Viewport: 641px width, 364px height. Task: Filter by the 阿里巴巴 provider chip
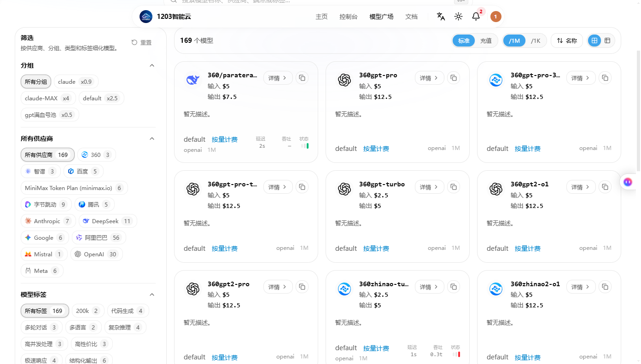point(99,237)
